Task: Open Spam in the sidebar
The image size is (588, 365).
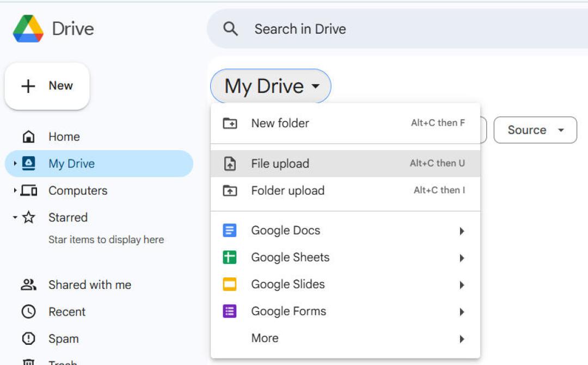Action: 99,339
